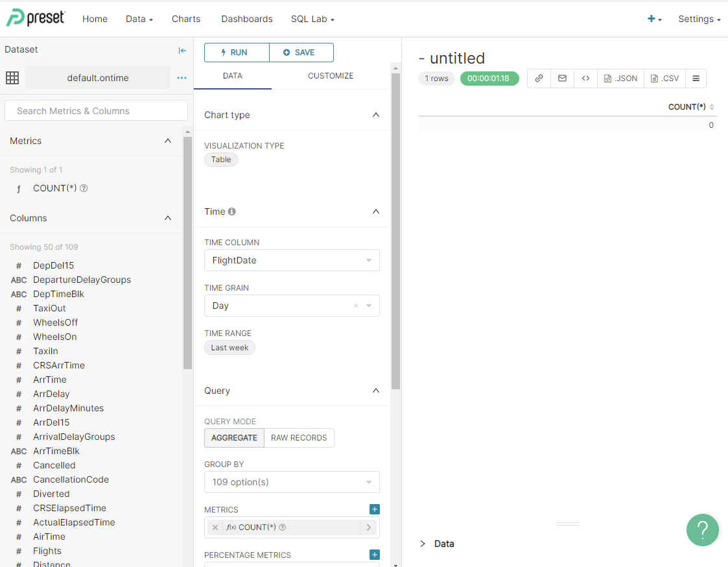Click the Search Metrics & Columns field

coord(96,111)
